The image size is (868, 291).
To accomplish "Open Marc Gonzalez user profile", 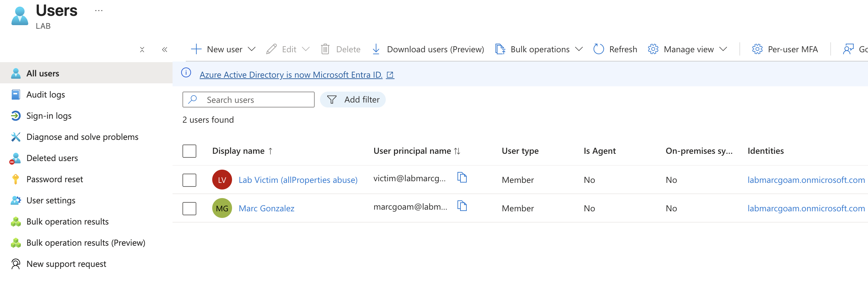I will click(x=266, y=208).
